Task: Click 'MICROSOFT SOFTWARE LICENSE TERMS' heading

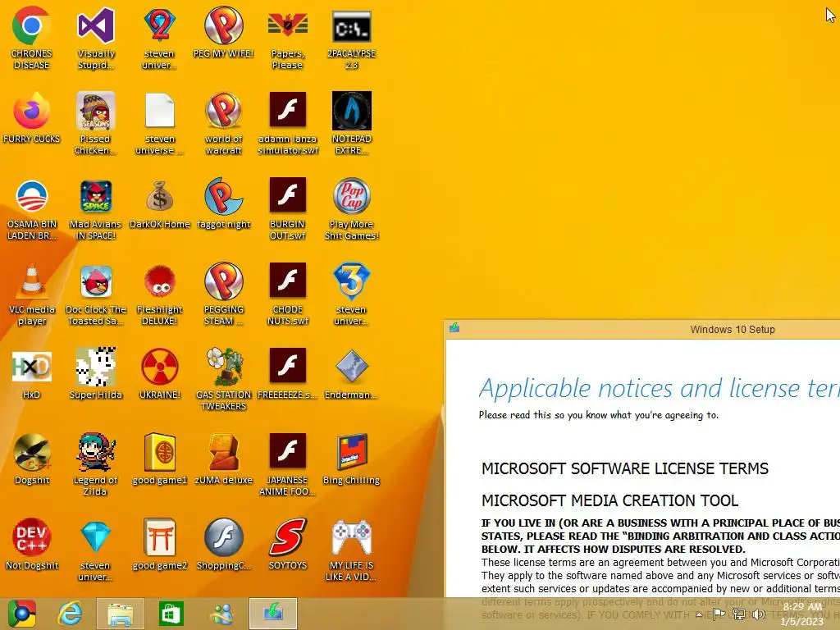Action: (624, 468)
